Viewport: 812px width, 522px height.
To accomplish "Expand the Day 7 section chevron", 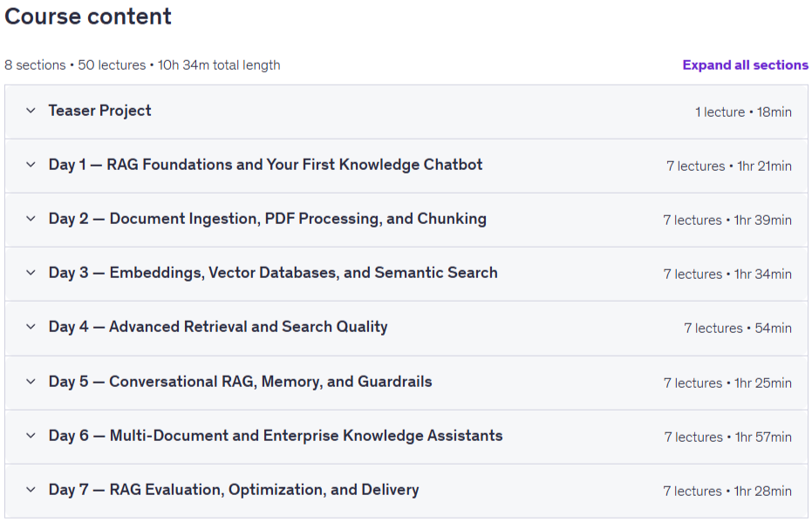I will click(31, 490).
